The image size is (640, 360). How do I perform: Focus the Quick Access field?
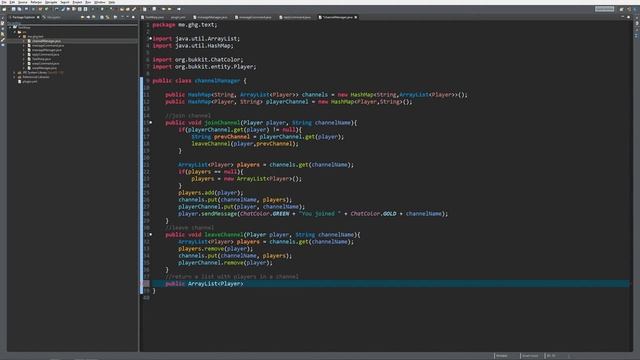[604, 9]
